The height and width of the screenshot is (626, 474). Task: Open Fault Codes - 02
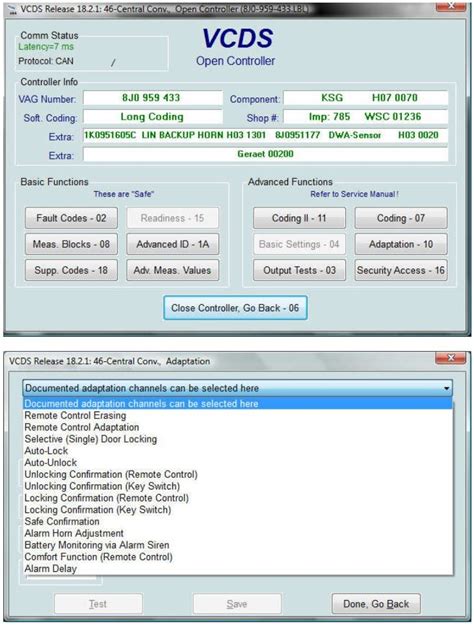coord(71,218)
